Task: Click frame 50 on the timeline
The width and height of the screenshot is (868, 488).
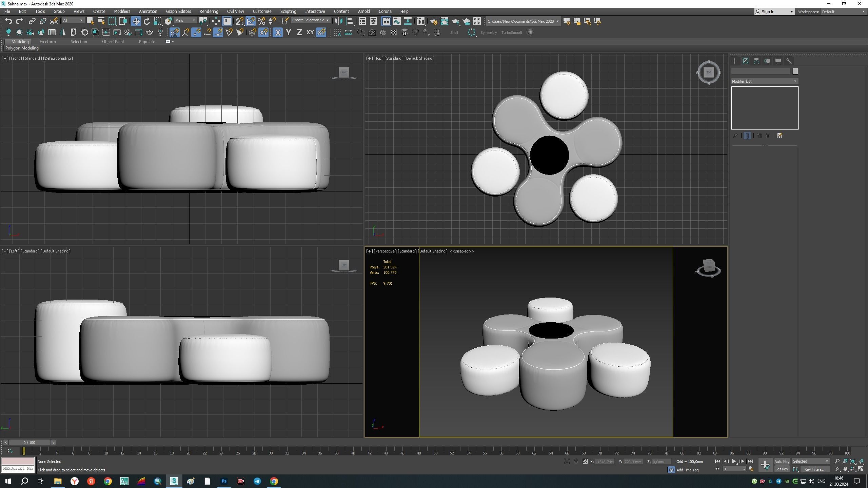Action: (x=435, y=453)
